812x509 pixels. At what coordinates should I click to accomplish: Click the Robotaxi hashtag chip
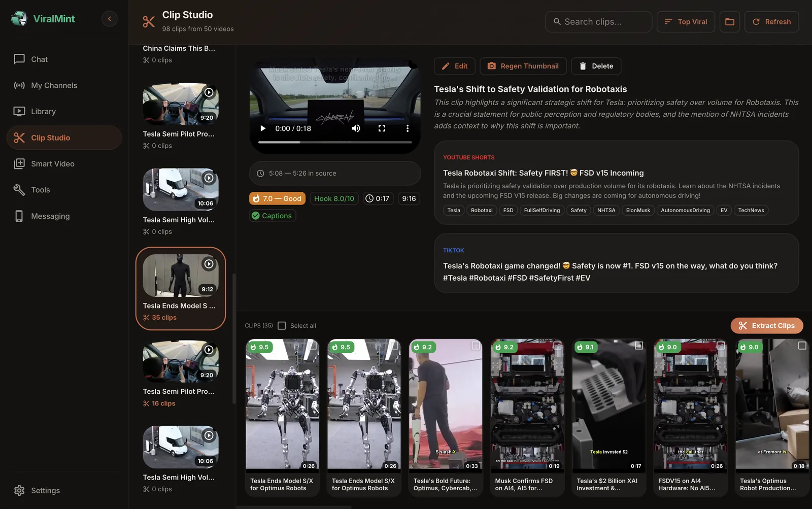click(482, 210)
